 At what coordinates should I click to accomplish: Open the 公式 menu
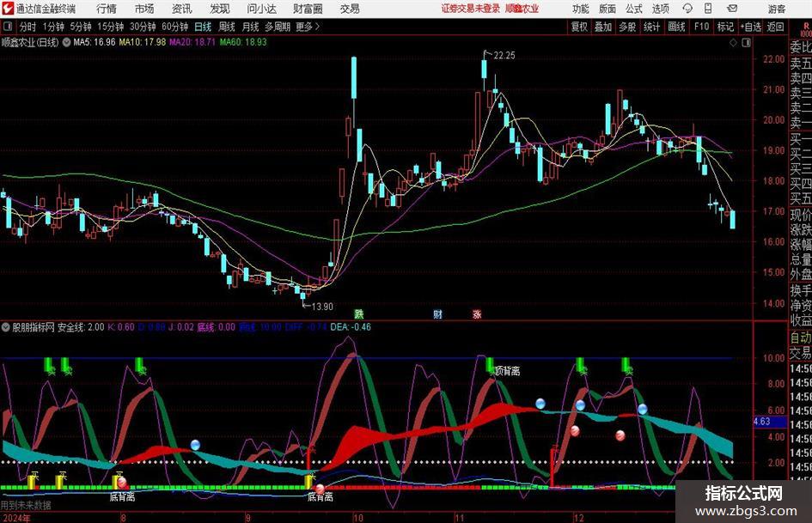(x=633, y=9)
